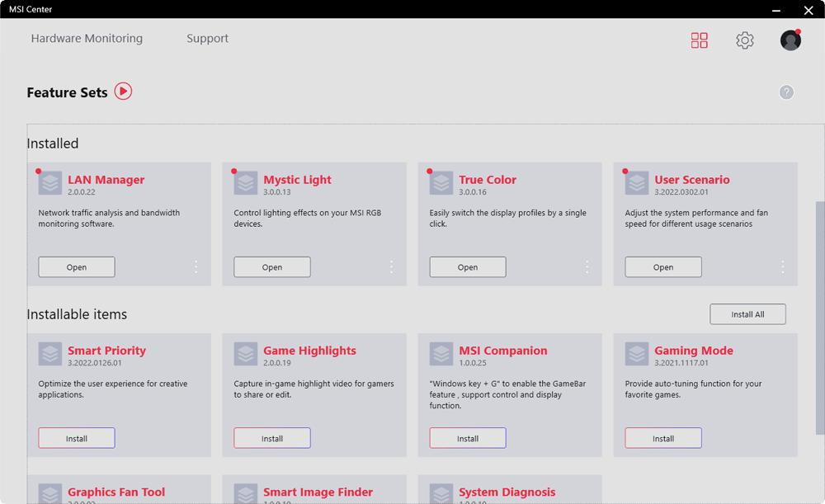
Task: Play the Feature Sets intro video
Action: (123, 92)
